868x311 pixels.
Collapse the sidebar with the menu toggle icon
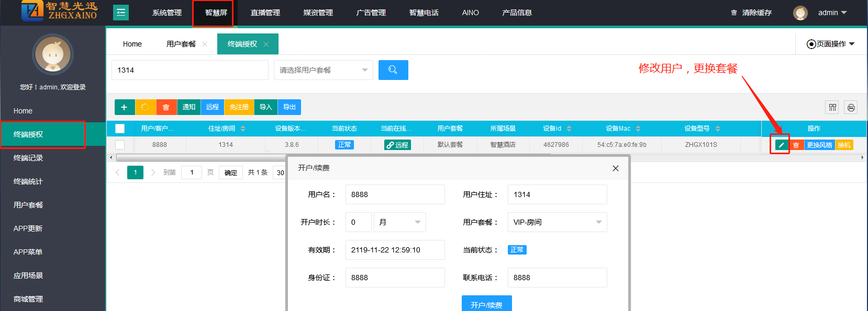click(121, 13)
